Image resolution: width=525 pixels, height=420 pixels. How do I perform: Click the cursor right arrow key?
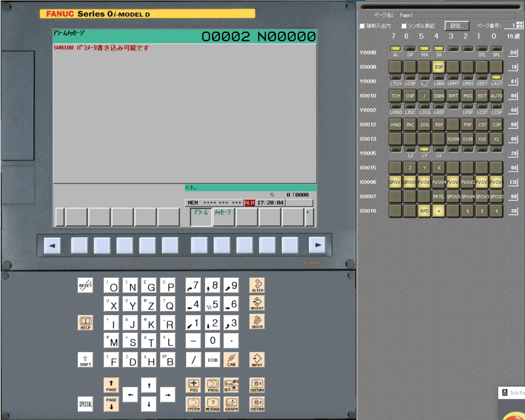coord(168,394)
